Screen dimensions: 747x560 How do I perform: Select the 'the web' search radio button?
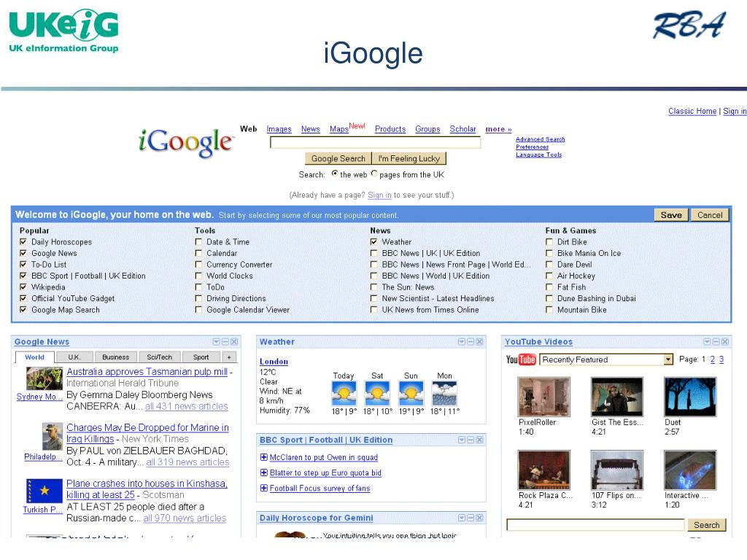pyautogui.click(x=335, y=174)
